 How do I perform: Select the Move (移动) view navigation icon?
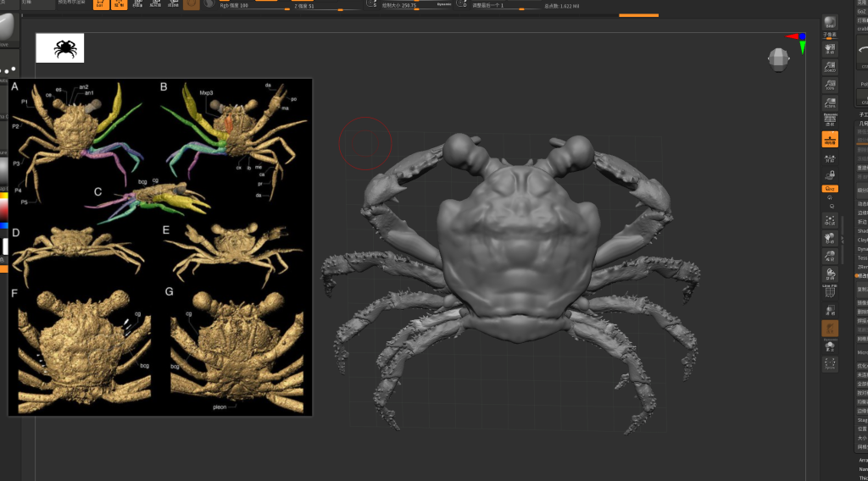[x=830, y=238]
